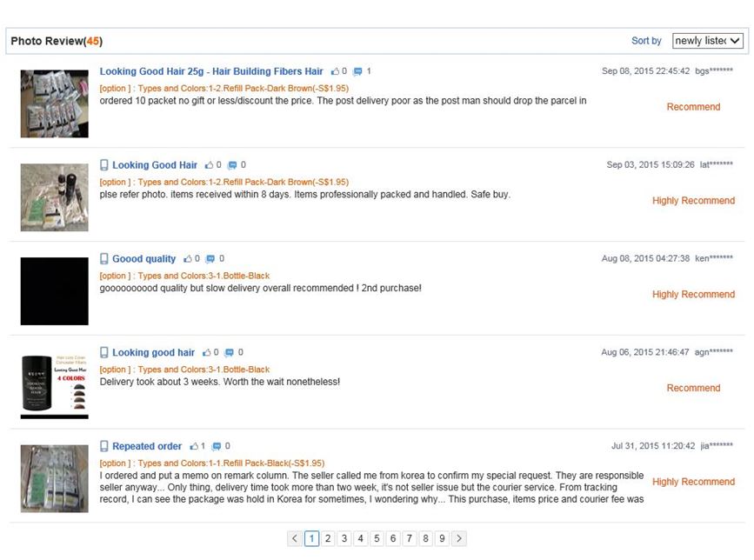
Task: View first review's packets photo thumbnail
Action: click(54, 103)
